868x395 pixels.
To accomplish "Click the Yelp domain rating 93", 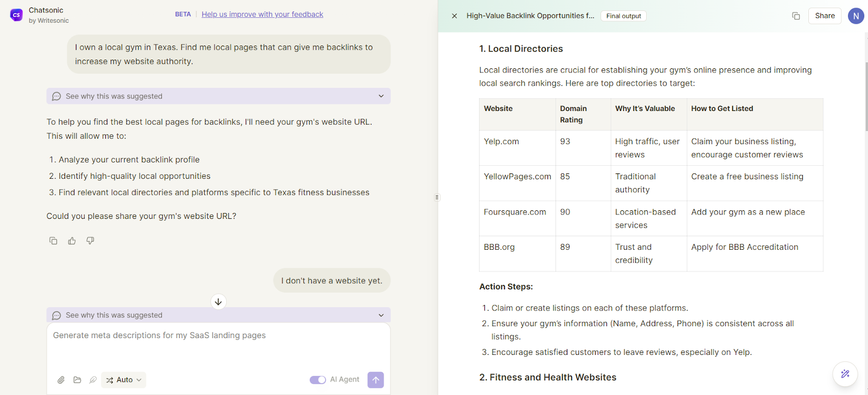I will [583, 148].
